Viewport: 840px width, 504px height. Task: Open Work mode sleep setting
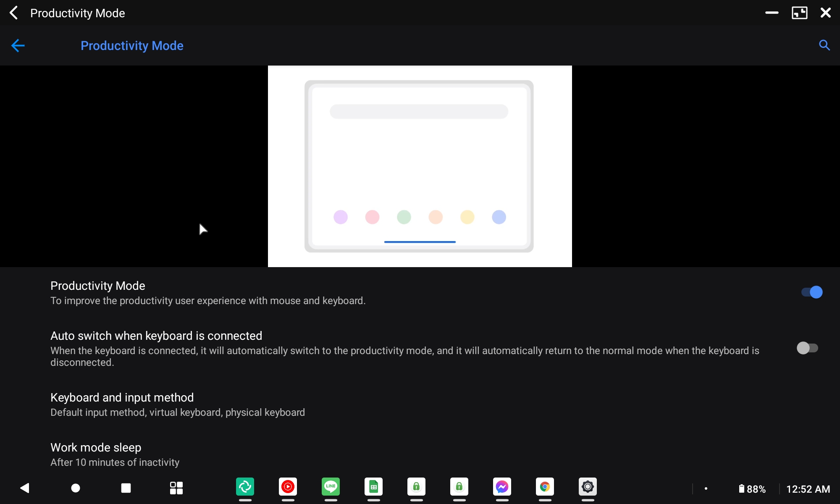tap(420, 454)
